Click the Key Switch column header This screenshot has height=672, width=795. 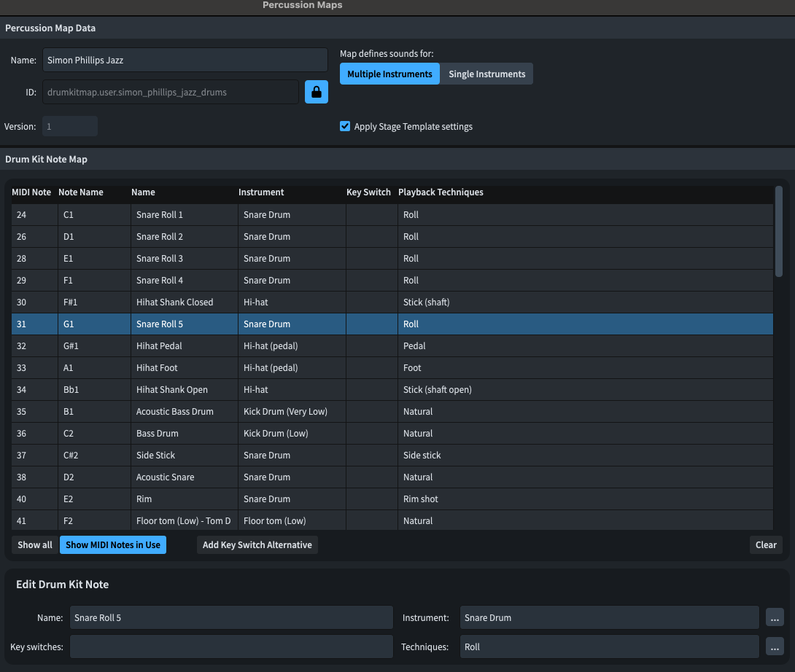(x=368, y=192)
